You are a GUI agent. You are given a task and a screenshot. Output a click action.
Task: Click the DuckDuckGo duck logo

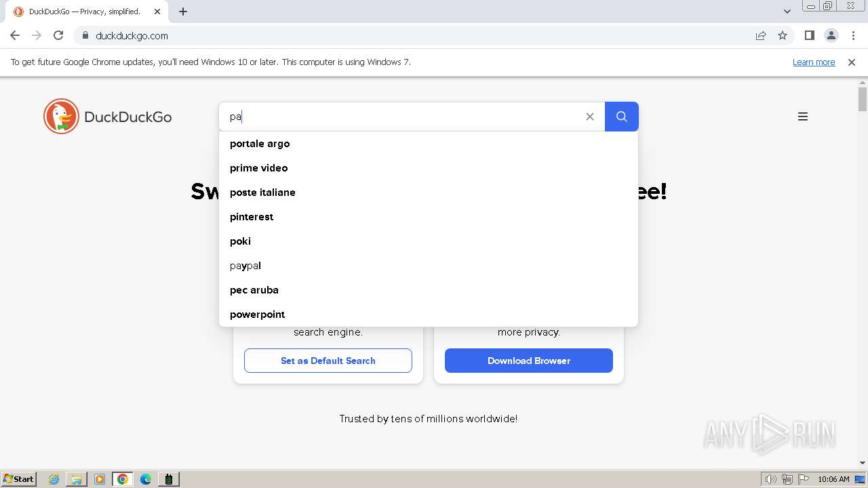coord(61,117)
